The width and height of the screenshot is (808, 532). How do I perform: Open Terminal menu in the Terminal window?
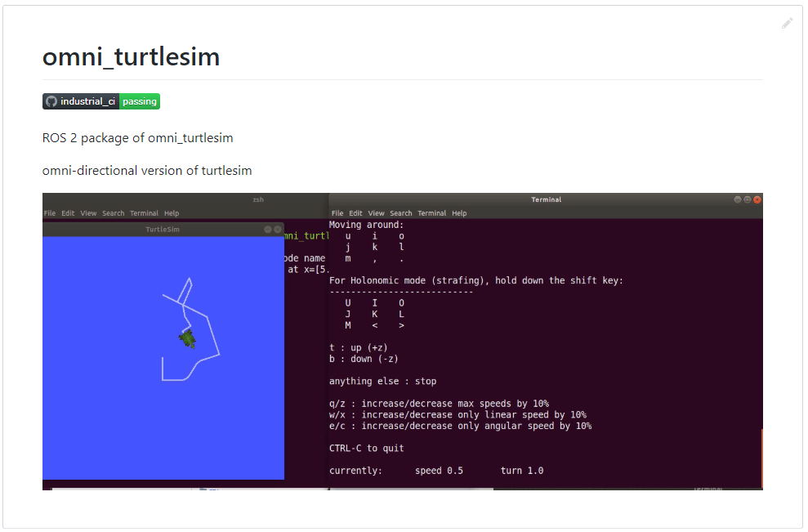point(431,213)
